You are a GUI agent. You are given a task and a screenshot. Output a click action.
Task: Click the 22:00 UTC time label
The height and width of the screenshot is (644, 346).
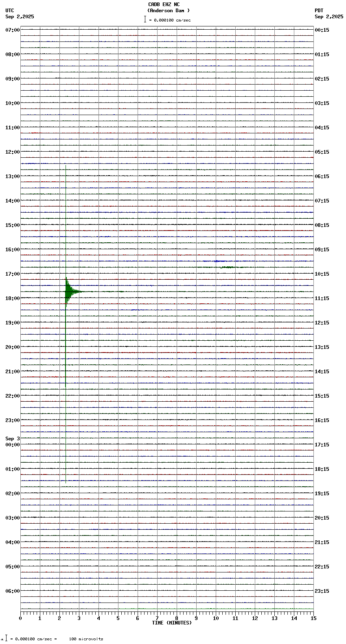13,396
